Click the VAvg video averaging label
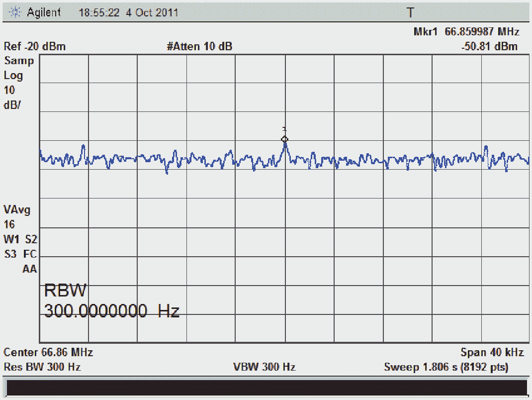Viewport: 532px width, 400px height. tap(17, 209)
